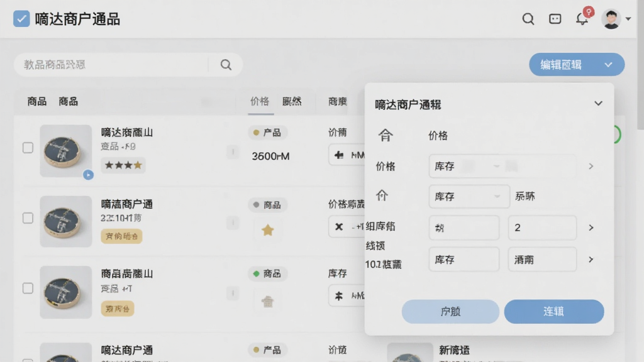Open the narrow 库存 dropdown with arrow

[x=469, y=197]
